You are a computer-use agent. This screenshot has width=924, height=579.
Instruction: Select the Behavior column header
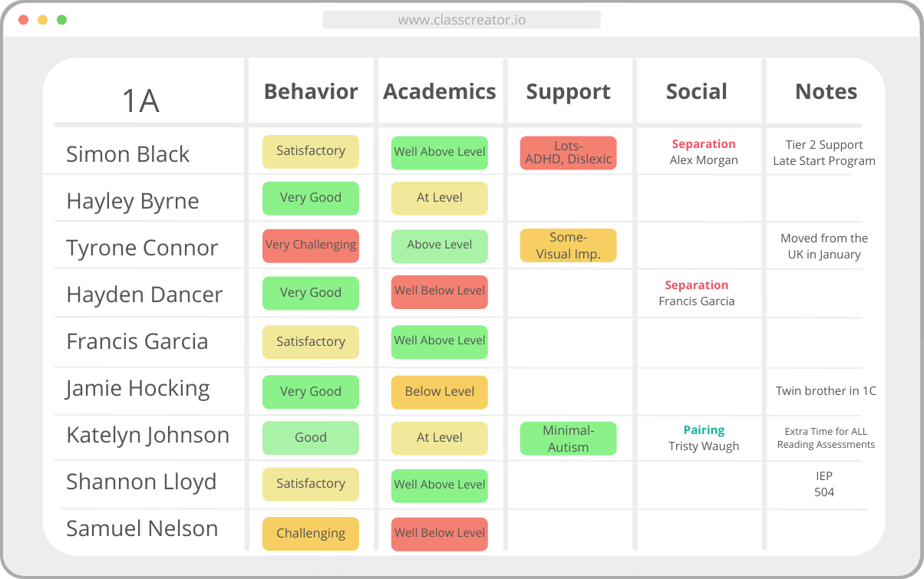pyautogui.click(x=311, y=91)
